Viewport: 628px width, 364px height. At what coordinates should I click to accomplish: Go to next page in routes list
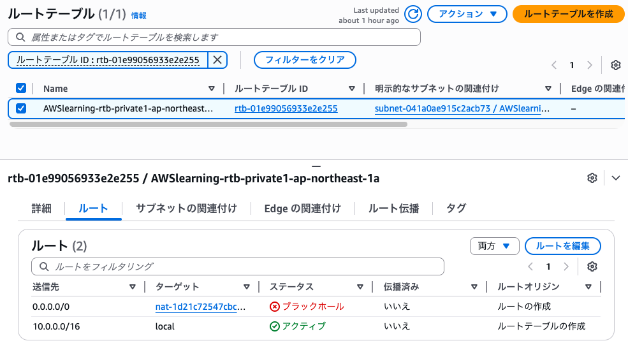tap(566, 266)
